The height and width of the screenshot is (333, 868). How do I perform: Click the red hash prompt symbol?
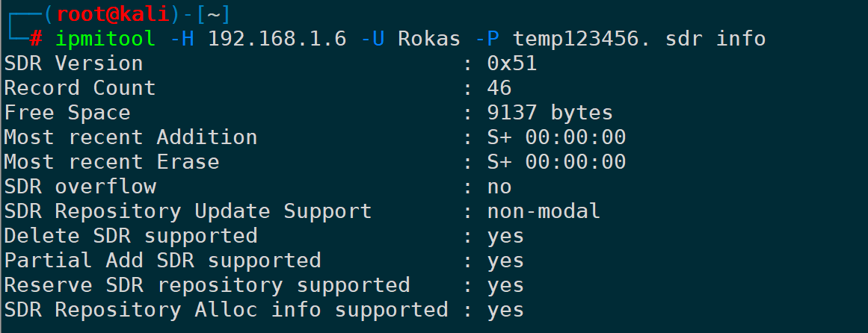coord(36,39)
